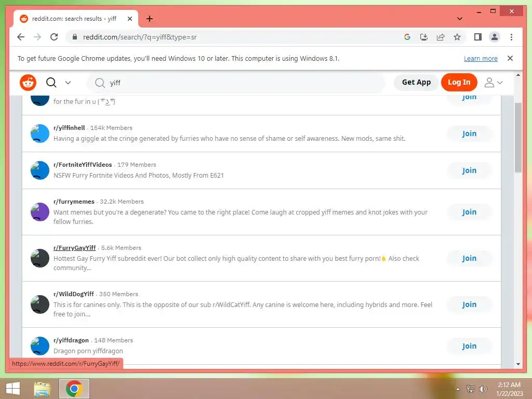Open the r/yiffdragon link

(71, 340)
